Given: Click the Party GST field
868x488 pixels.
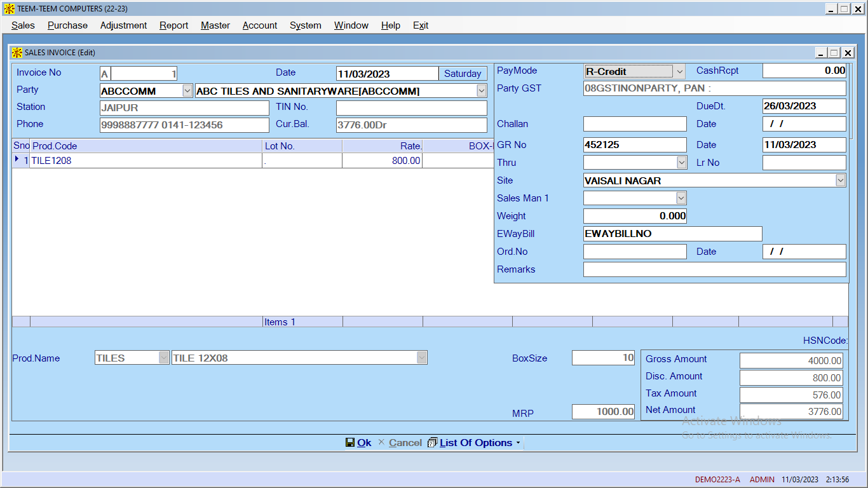Looking at the screenshot, I should coord(715,88).
